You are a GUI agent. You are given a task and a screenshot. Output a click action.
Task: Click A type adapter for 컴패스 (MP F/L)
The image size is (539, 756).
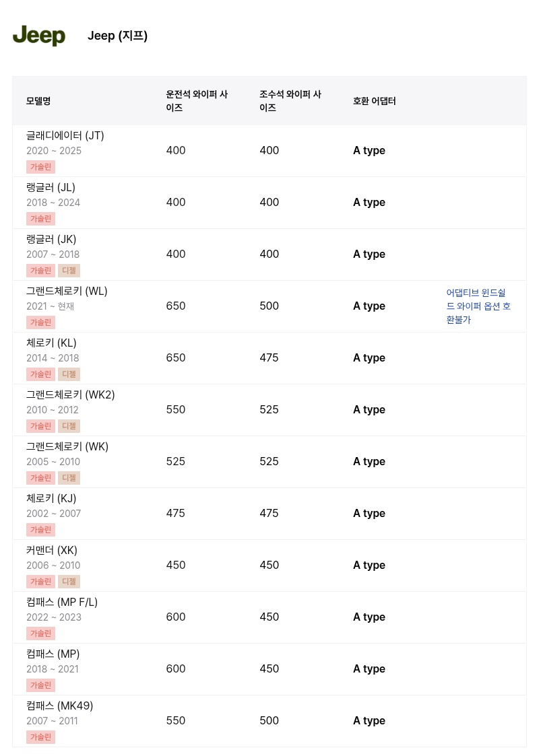pos(369,617)
